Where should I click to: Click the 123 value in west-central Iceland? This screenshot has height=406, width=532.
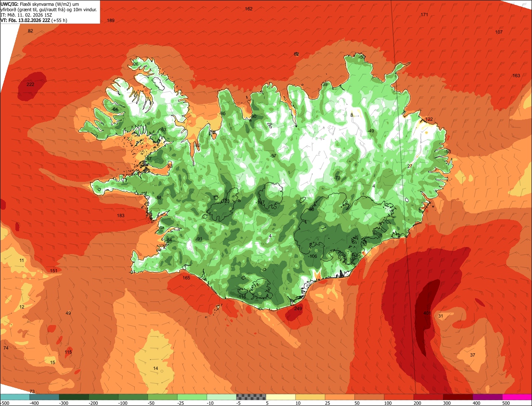226,201
